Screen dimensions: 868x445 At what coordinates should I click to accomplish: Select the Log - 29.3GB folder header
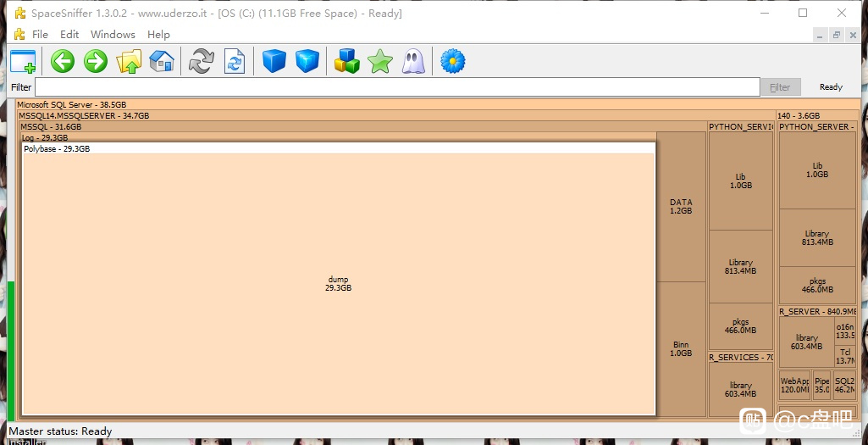pos(338,137)
